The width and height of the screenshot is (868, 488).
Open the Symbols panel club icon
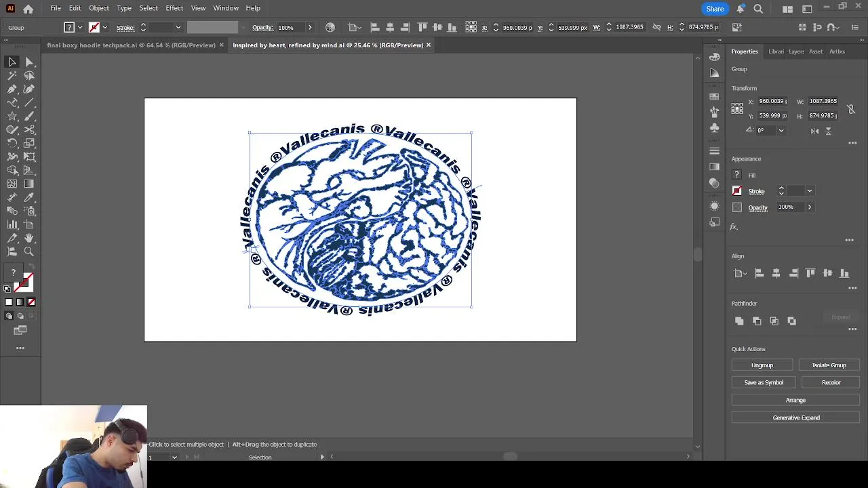coord(715,127)
